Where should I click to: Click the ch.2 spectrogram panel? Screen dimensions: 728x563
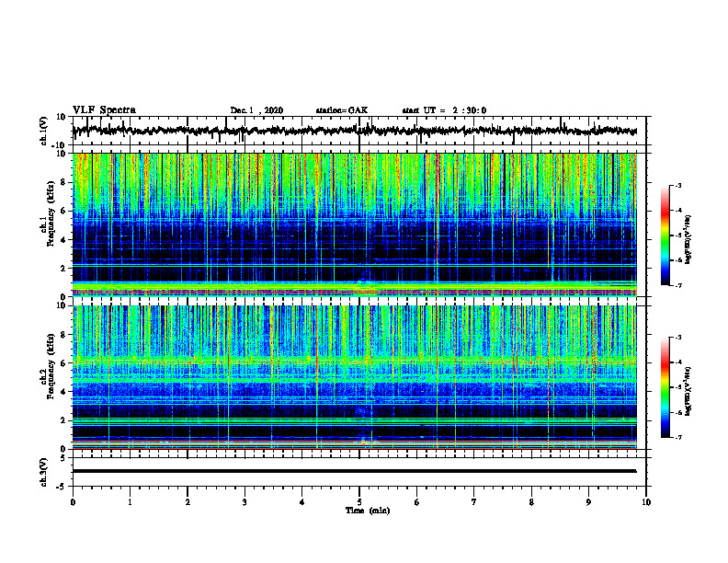(x=354, y=377)
